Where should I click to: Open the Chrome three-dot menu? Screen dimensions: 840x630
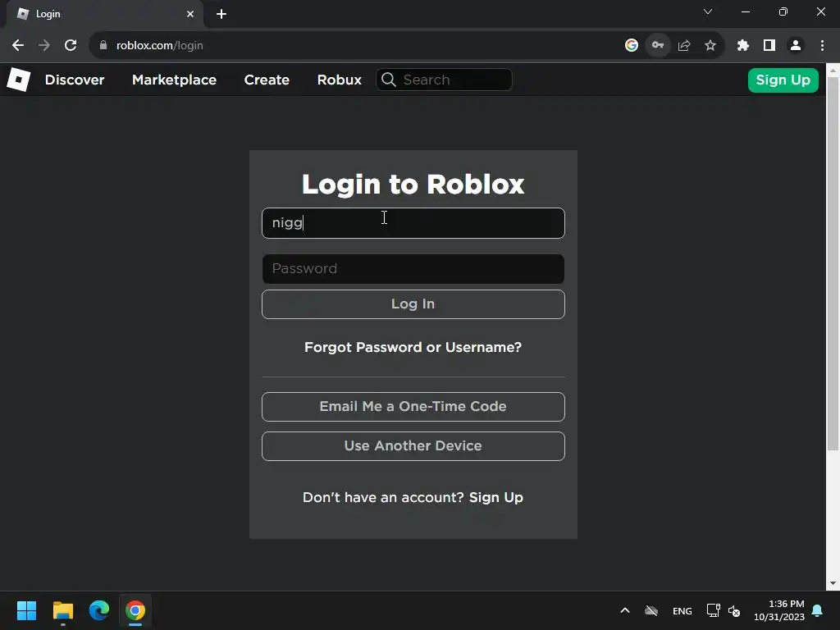point(822,46)
